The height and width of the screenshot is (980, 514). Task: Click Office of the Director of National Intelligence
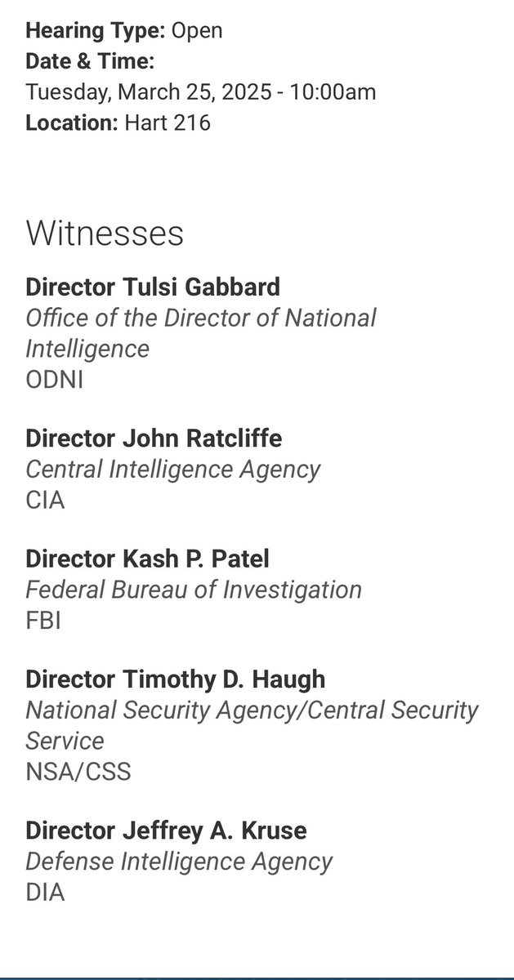coord(201,332)
